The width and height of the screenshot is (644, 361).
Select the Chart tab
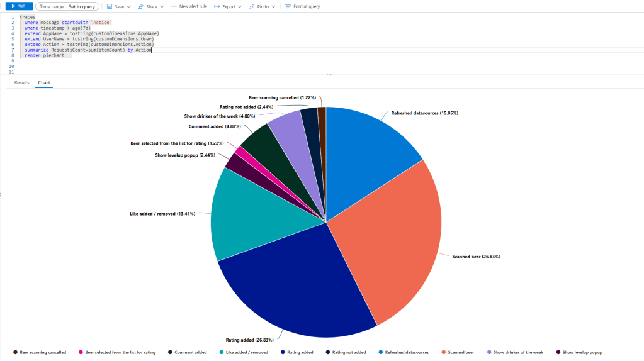pyautogui.click(x=44, y=82)
